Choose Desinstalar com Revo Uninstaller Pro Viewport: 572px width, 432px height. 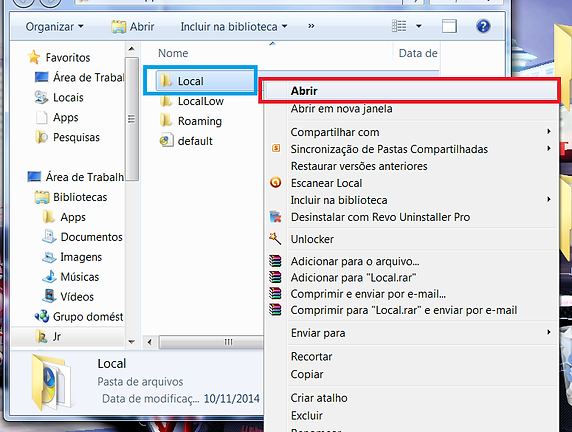click(x=411, y=217)
